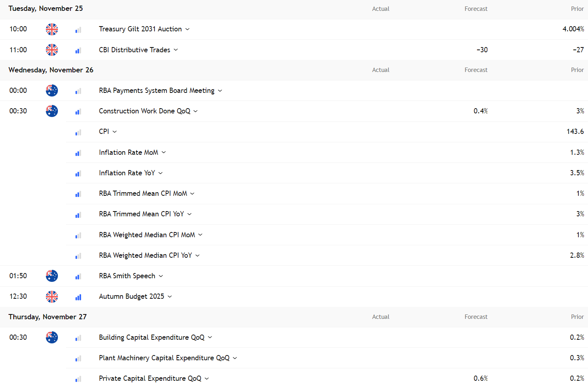Click UK flag beside CBI Distributive Trades

pos(52,50)
